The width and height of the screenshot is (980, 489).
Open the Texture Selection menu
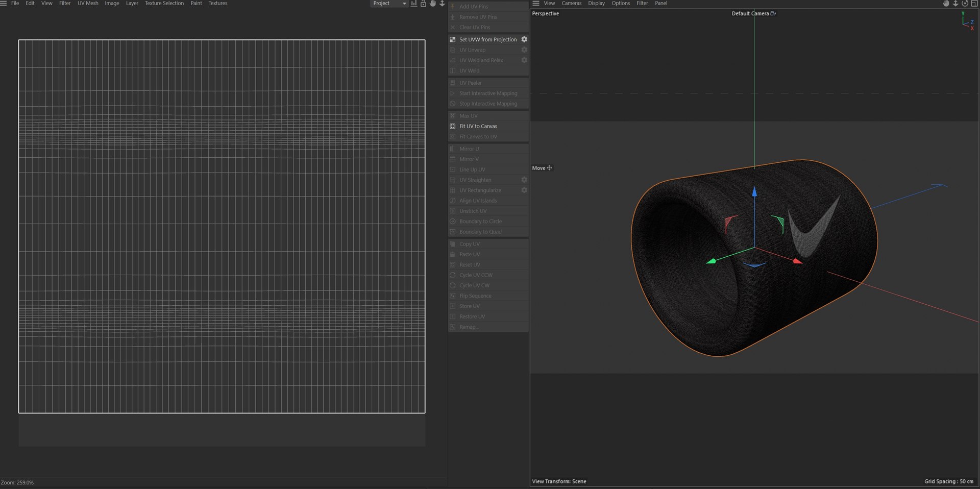164,3
